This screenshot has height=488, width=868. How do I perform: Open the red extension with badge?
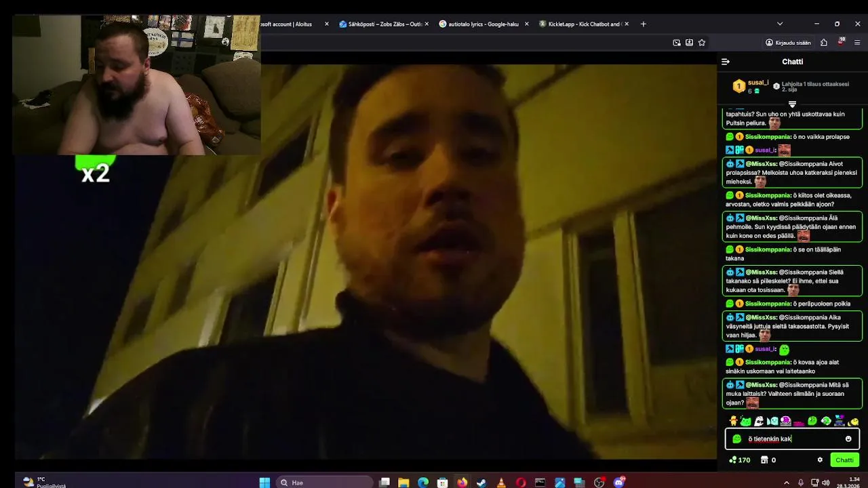841,41
